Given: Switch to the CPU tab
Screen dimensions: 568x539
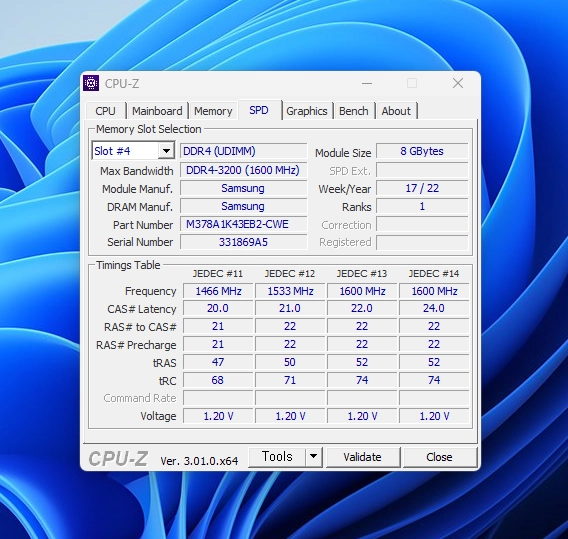Looking at the screenshot, I should coord(105,111).
